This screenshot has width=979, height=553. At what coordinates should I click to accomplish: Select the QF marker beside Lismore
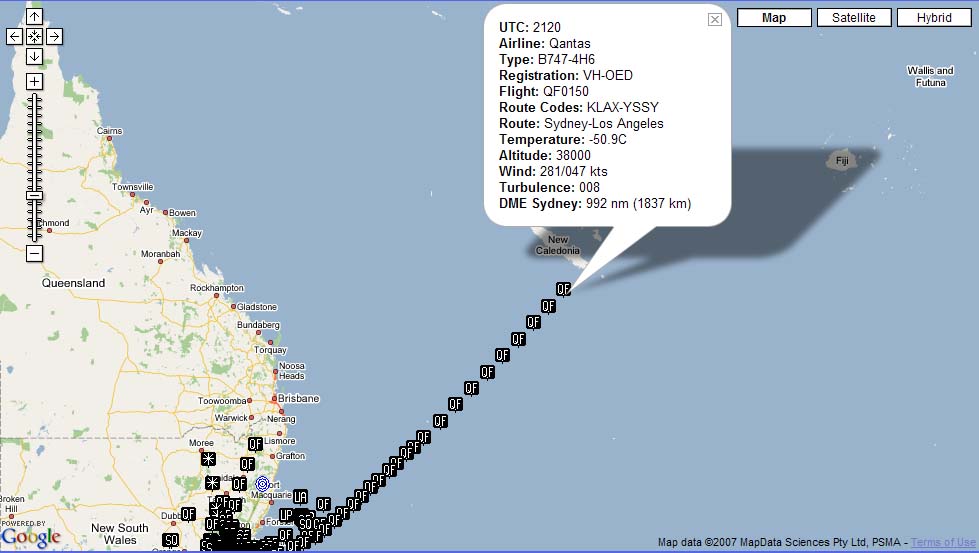(x=255, y=444)
